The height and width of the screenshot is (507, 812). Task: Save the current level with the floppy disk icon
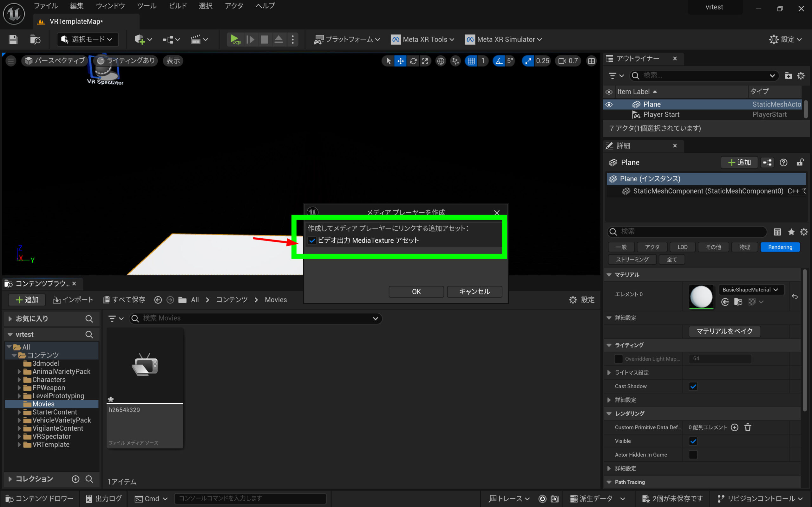13,40
